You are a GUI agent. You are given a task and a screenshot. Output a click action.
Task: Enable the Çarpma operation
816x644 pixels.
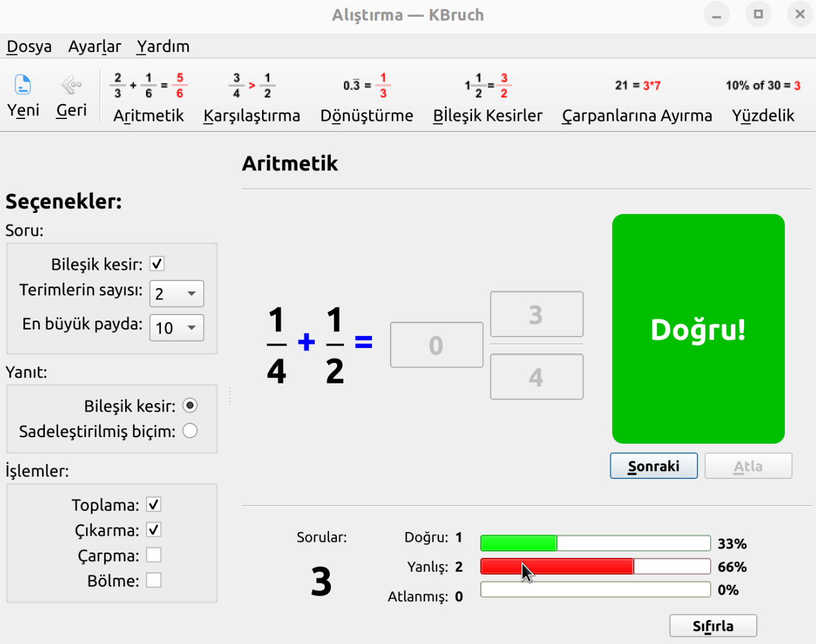click(x=154, y=554)
